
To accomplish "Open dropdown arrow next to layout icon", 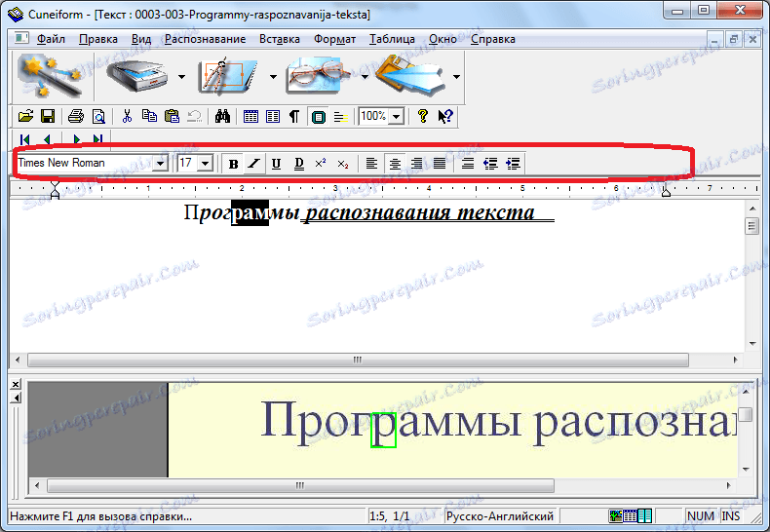I will coord(274,77).
